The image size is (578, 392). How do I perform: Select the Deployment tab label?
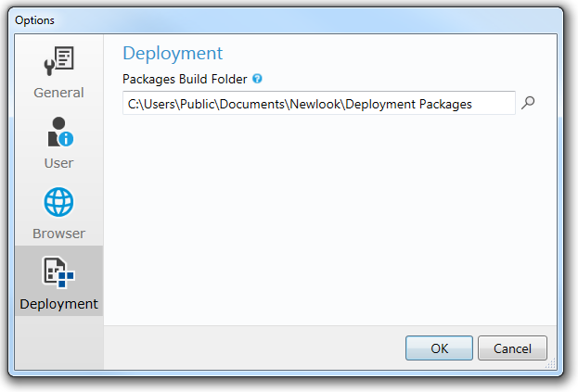click(58, 304)
